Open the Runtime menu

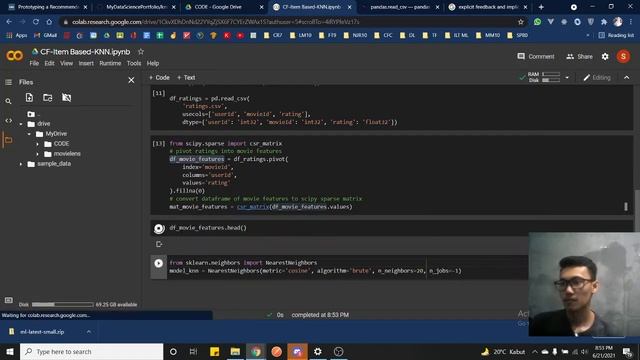(x=110, y=63)
